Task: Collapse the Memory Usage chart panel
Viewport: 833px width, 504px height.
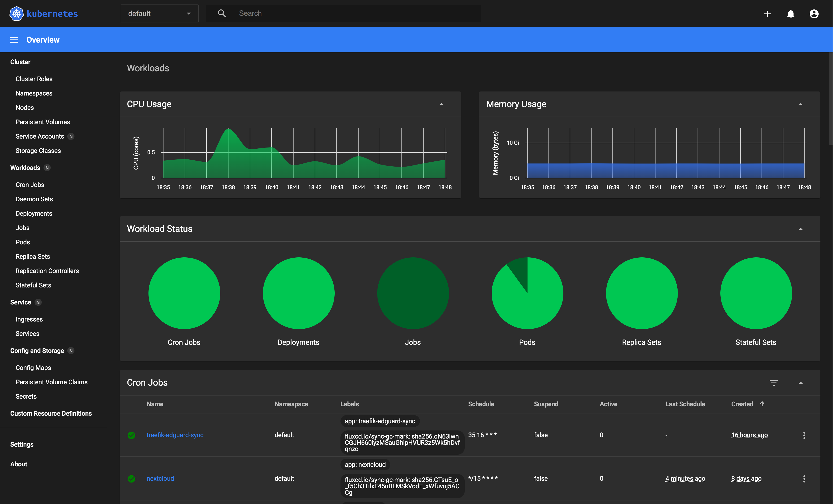Action: click(801, 104)
